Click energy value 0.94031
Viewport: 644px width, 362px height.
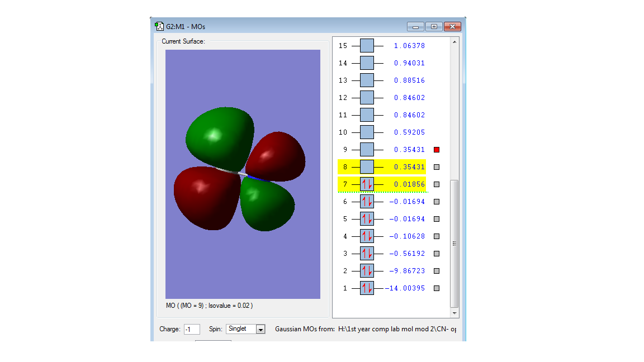pos(409,63)
